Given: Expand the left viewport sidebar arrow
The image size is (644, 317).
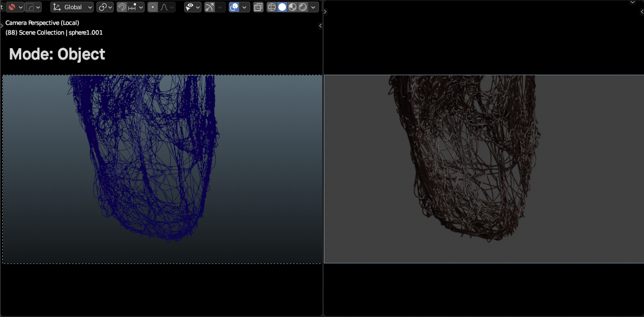Looking at the screenshot, I should (320, 25).
